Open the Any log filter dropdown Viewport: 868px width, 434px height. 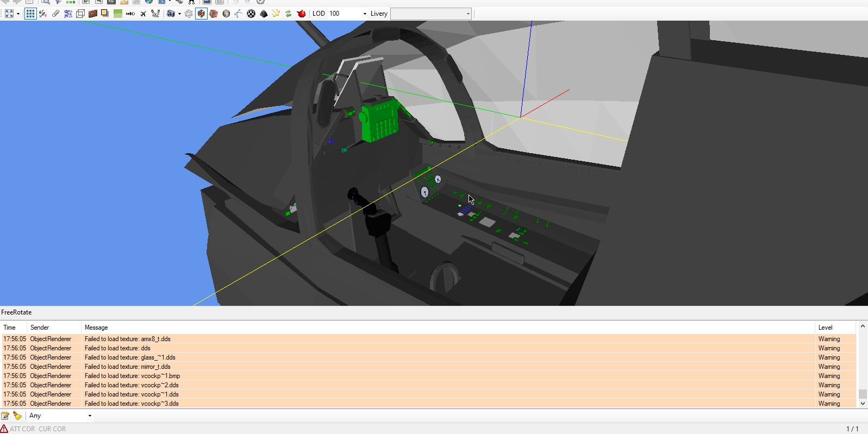click(x=90, y=416)
